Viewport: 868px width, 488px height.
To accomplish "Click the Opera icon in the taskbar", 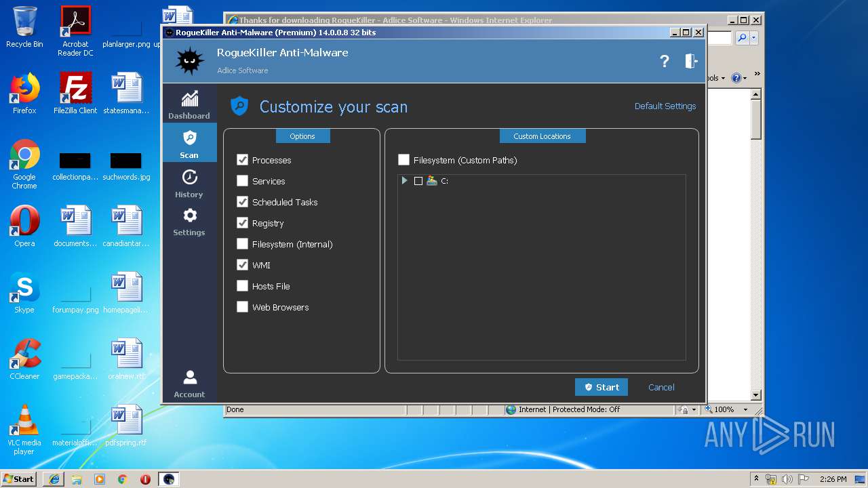I will coord(145,479).
